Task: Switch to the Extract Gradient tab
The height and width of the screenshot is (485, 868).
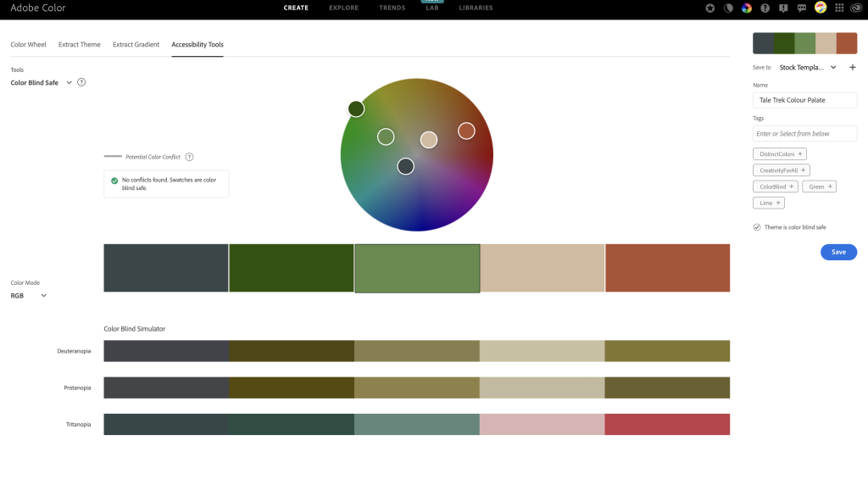Action: coord(136,44)
